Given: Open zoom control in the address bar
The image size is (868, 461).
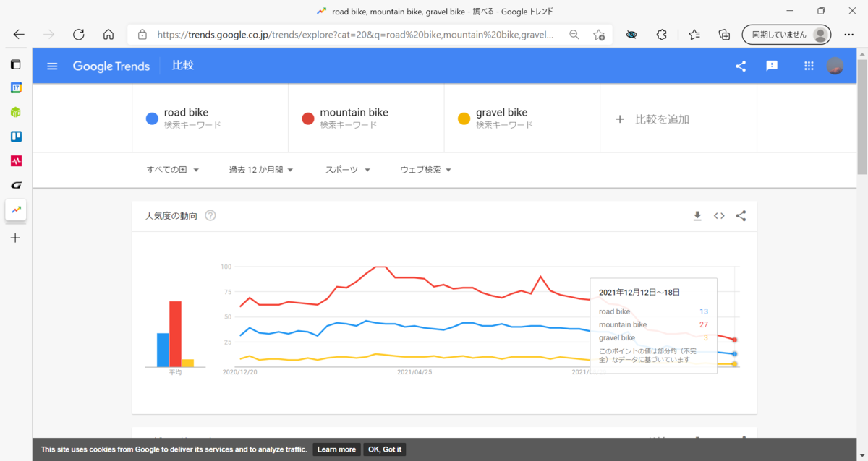Looking at the screenshot, I should coord(574,34).
